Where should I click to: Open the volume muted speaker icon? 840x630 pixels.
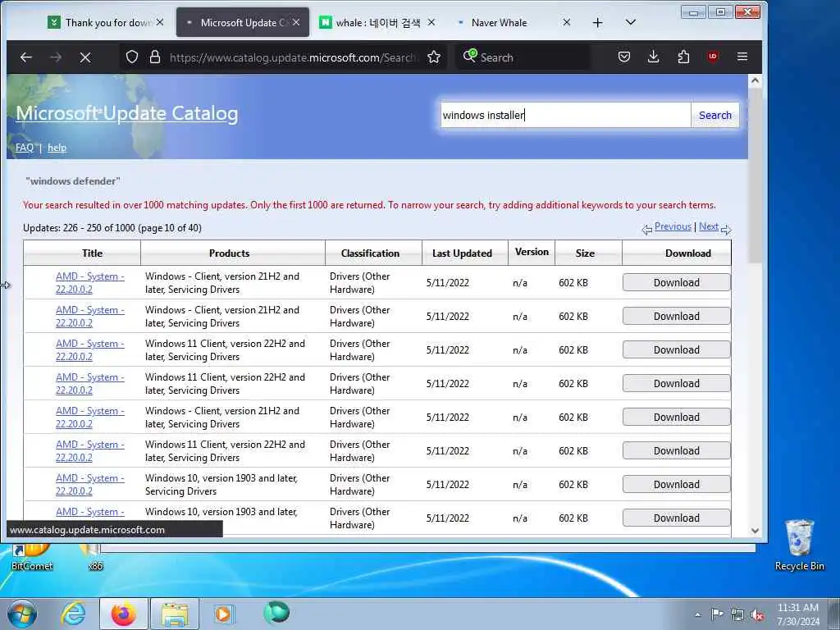pos(757,615)
